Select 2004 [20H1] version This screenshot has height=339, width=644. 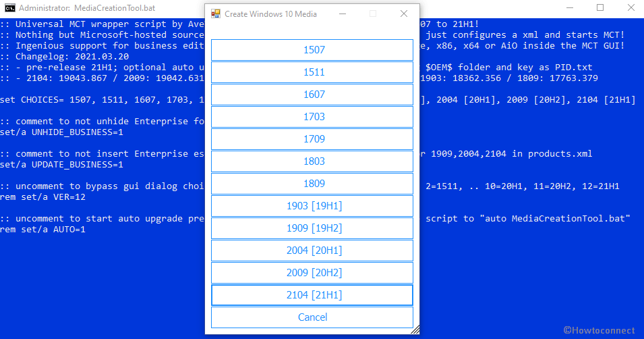312,250
